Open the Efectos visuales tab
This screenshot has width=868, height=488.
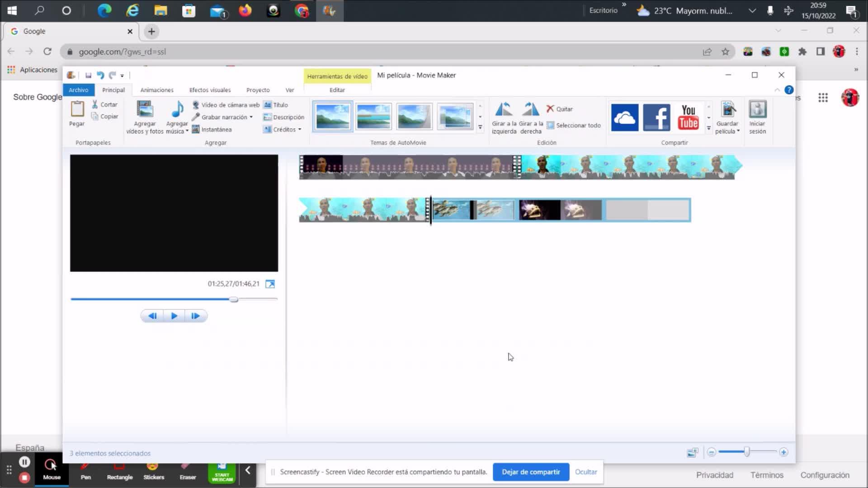(x=210, y=90)
